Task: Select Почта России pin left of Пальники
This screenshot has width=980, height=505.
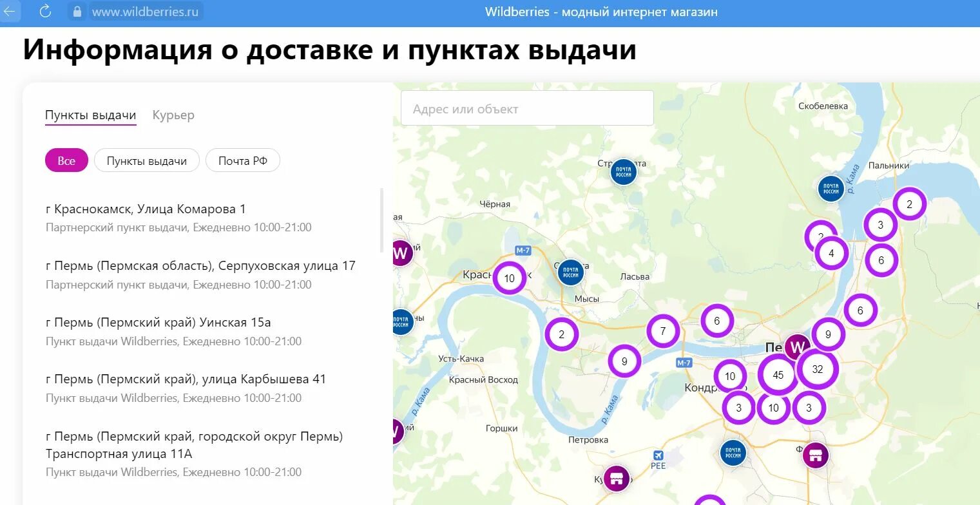Action: pyautogui.click(x=831, y=189)
